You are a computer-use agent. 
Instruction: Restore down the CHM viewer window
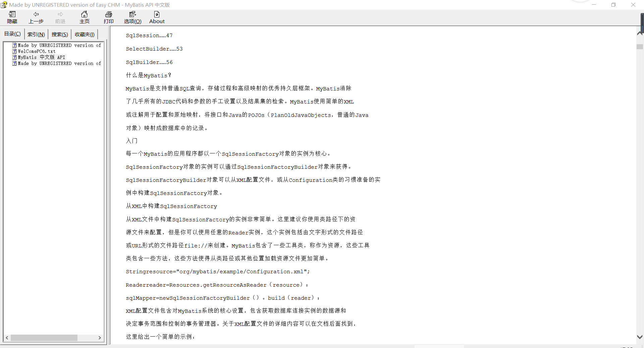coord(613,5)
